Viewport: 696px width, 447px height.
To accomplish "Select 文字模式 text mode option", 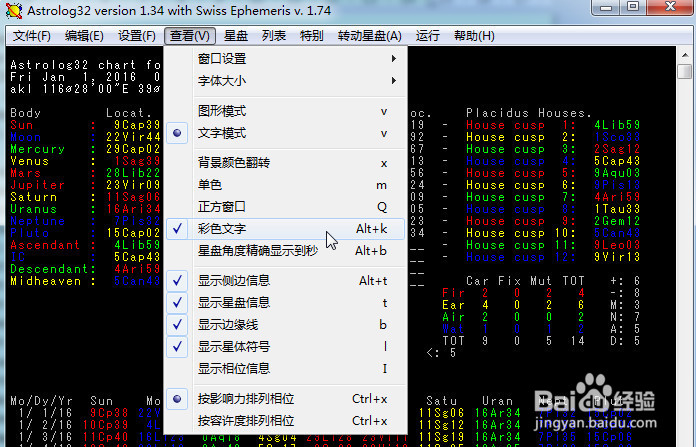I will [x=286, y=133].
